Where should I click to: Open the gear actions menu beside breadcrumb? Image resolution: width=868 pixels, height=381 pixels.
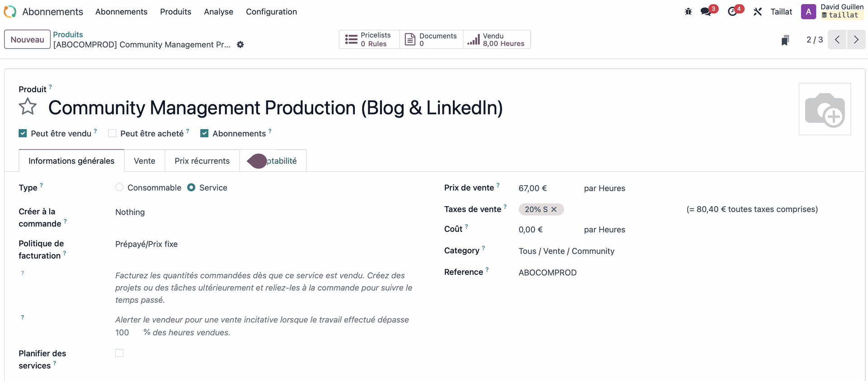coord(241,44)
